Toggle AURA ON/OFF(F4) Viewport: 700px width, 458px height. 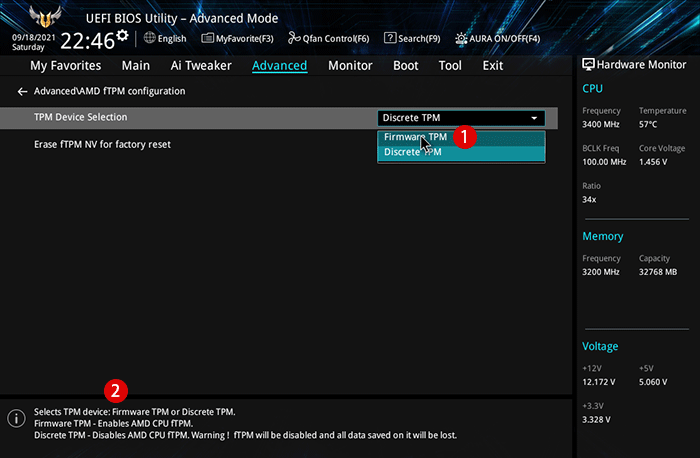[x=497, y=38]
